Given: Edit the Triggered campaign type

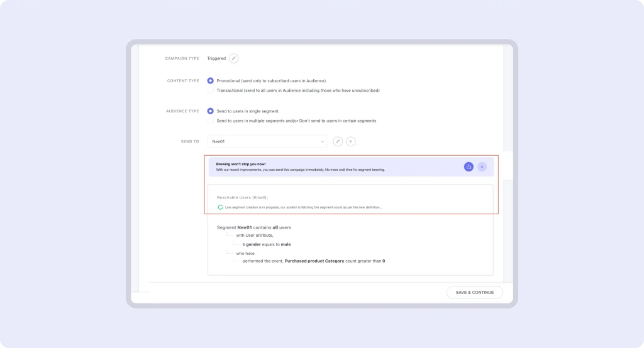Looking at the screenshot, I should 234,58.
